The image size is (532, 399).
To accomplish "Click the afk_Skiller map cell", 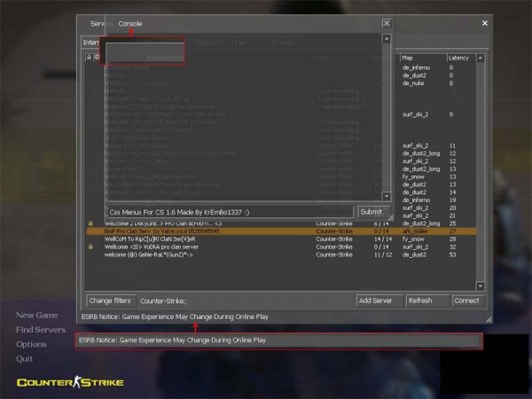I will [415, 231].
